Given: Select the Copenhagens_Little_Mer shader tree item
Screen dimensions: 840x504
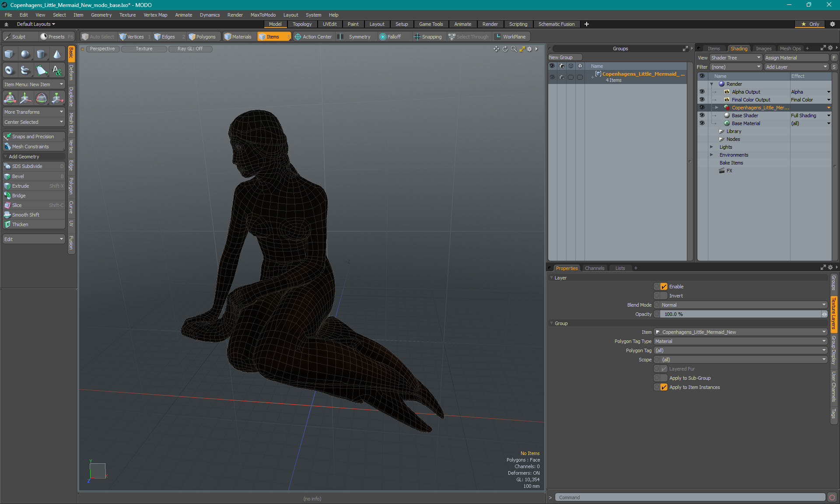Looking at the screenshot, I should [760, 108].
